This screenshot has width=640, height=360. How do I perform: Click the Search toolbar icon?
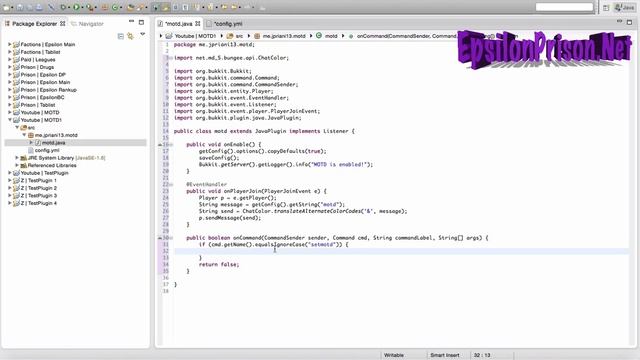tap(140, 7)
